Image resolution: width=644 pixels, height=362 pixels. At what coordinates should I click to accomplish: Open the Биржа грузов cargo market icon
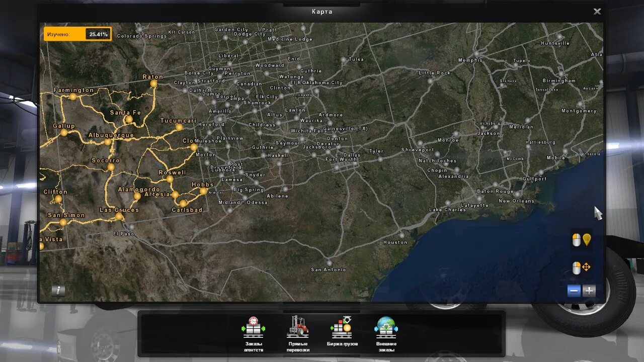342,327
